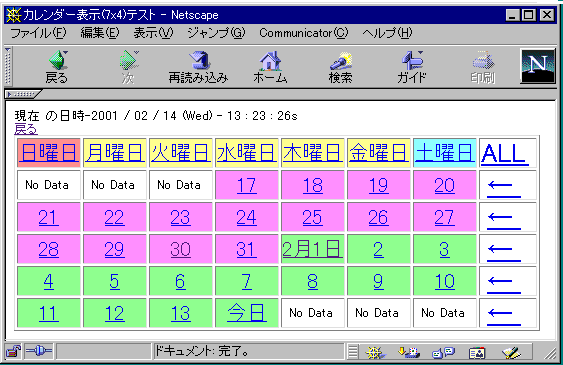
Task: Click the Print (印刷) toolbar button
Action: [x=483, y=66]
